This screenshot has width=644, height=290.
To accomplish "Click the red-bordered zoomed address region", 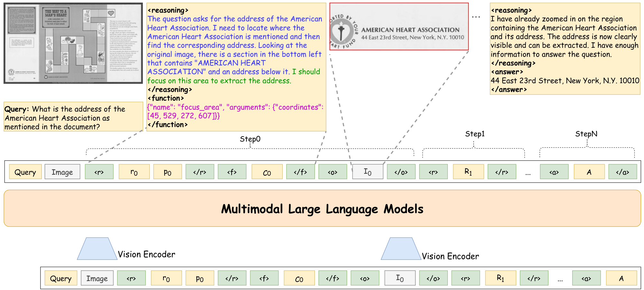I will click(x=399, y=25).
